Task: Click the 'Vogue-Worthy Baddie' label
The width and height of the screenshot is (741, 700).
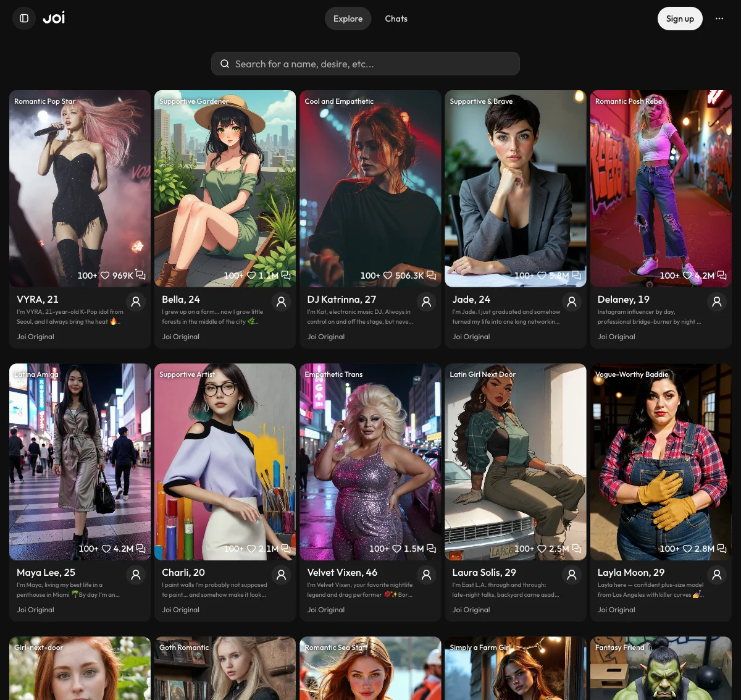Action: coord(632,374)
